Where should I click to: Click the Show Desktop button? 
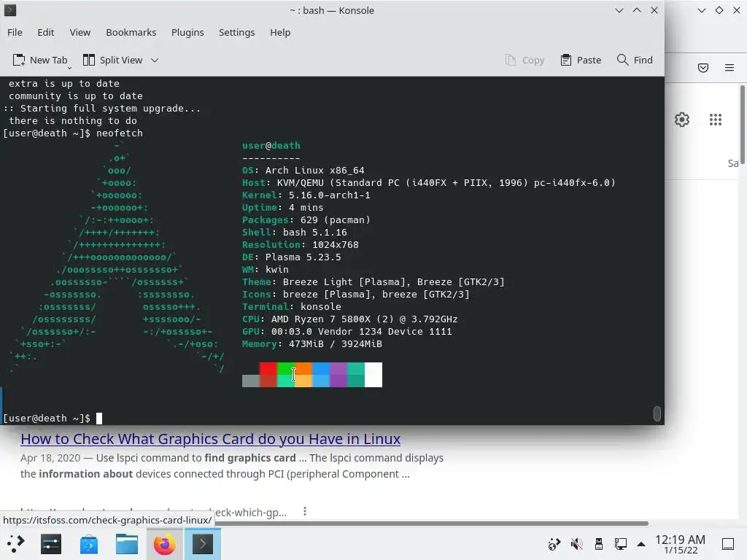pyautogui.click(x=728, y=544)
